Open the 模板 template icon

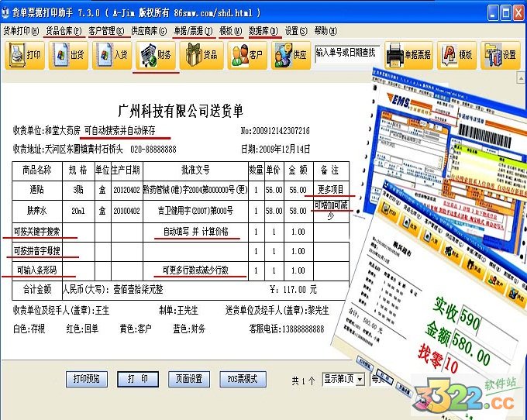(x=456, y=55)
